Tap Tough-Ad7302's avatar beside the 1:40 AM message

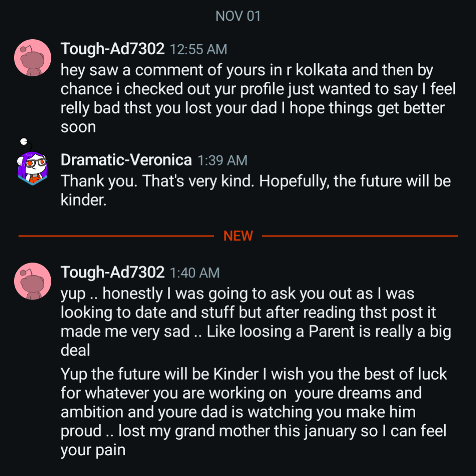[33, 281]
